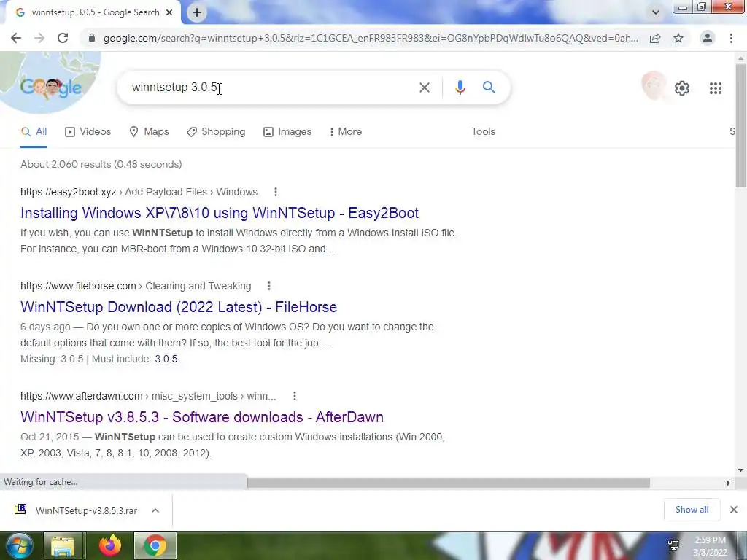This screenshot has height=560, width=747.
Task: Click the forward navigation arrow
Action: pyautogui.click(x=39, y=38)
